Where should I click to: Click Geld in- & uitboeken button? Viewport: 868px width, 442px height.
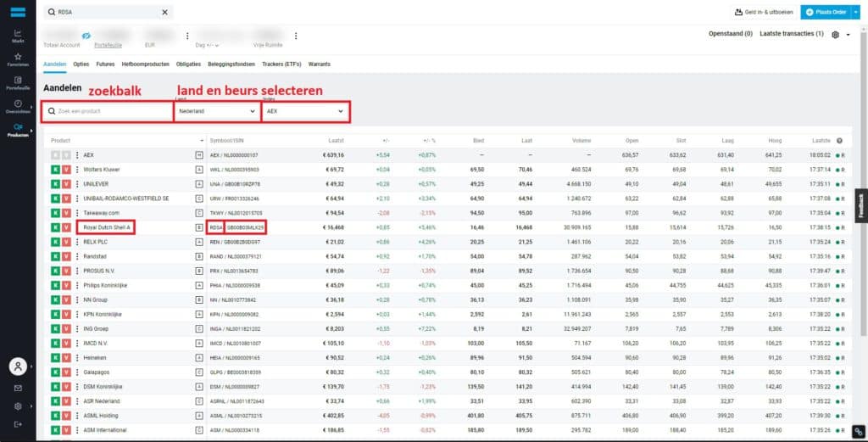[764, 12]
